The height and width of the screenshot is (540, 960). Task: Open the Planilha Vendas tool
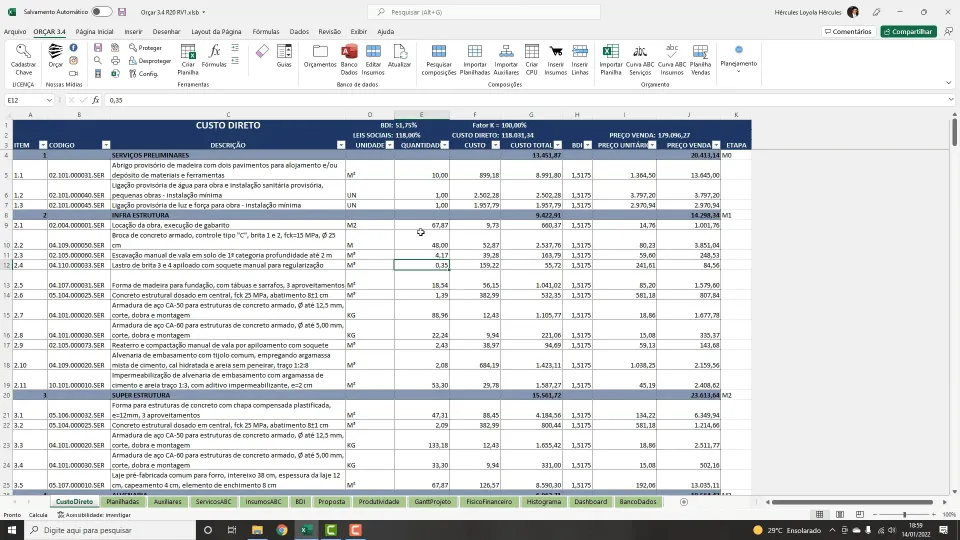tap(700, 59)
